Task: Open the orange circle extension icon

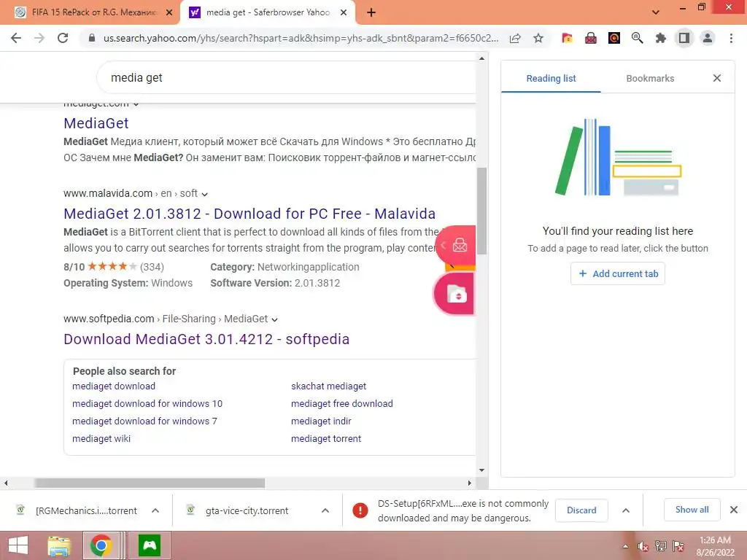Action: (x=614, y=38)
